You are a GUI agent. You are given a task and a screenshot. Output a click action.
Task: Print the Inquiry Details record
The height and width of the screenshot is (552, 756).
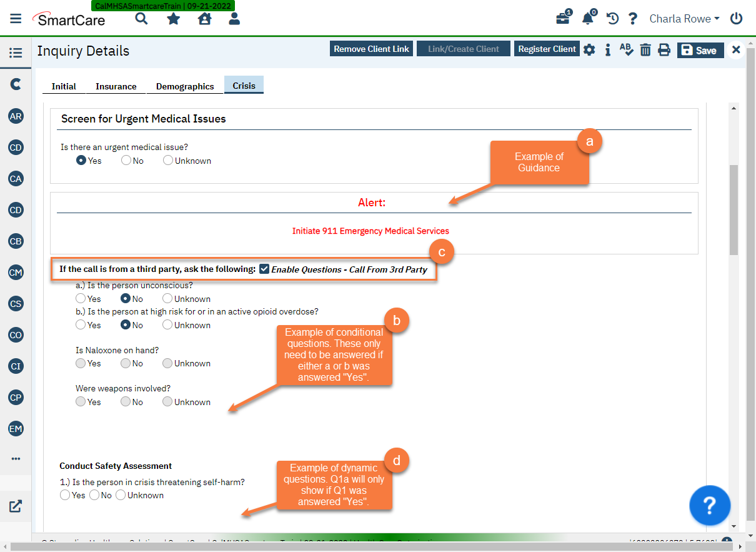pos(664,49)
